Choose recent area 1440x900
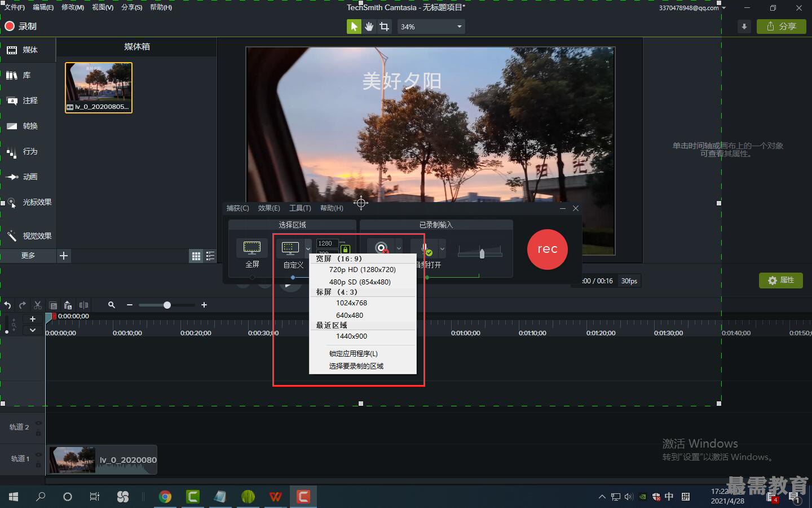Screen dimensions: 812x508 (x=363, y=336)
